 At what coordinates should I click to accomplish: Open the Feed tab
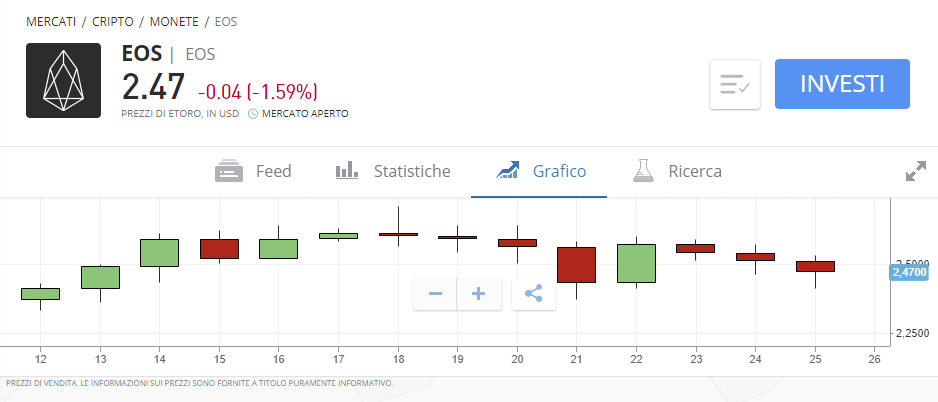253,172
